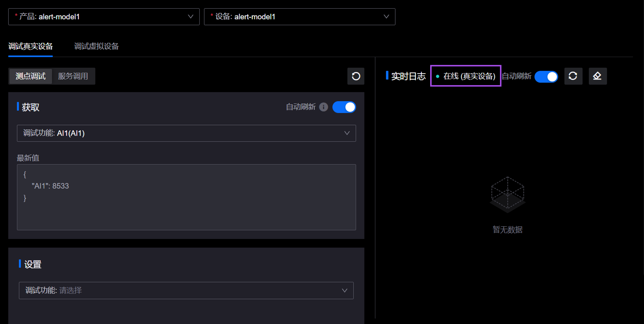Click the empty-data cube illustration

tap(507, 194)
